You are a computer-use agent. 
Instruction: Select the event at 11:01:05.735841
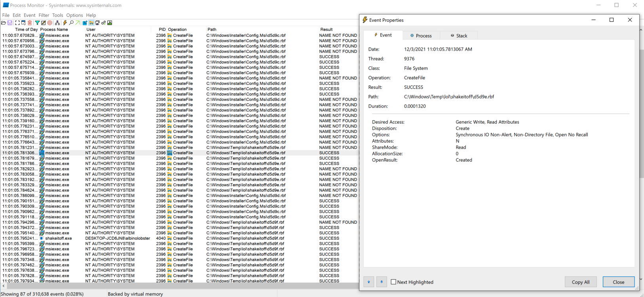179,78
